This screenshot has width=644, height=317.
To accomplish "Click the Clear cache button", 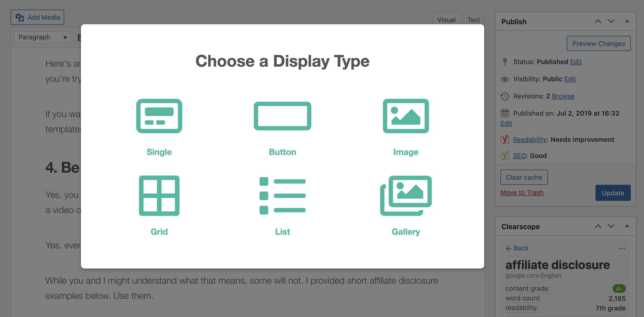I will pyautogui.click(x=524, y=177).
